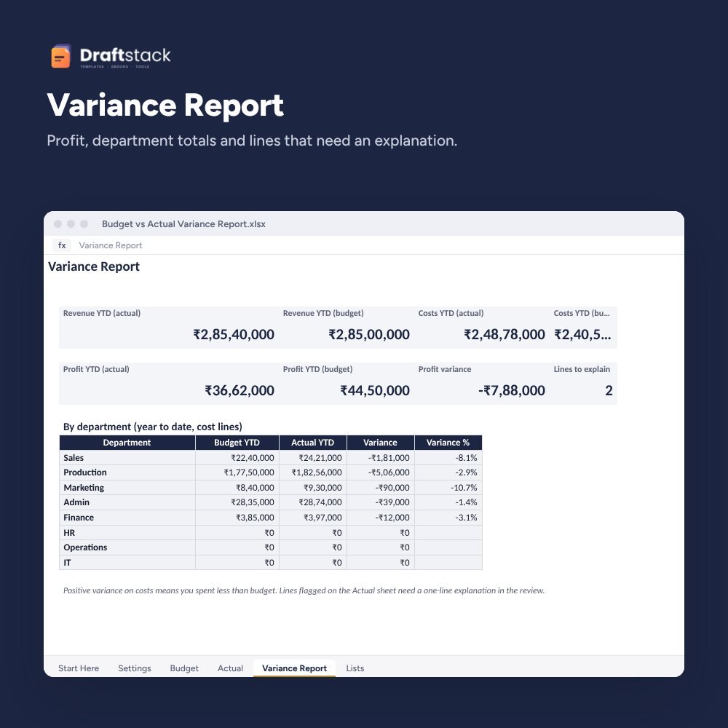Switch to the Settings sheet tab

pos(135,668)
